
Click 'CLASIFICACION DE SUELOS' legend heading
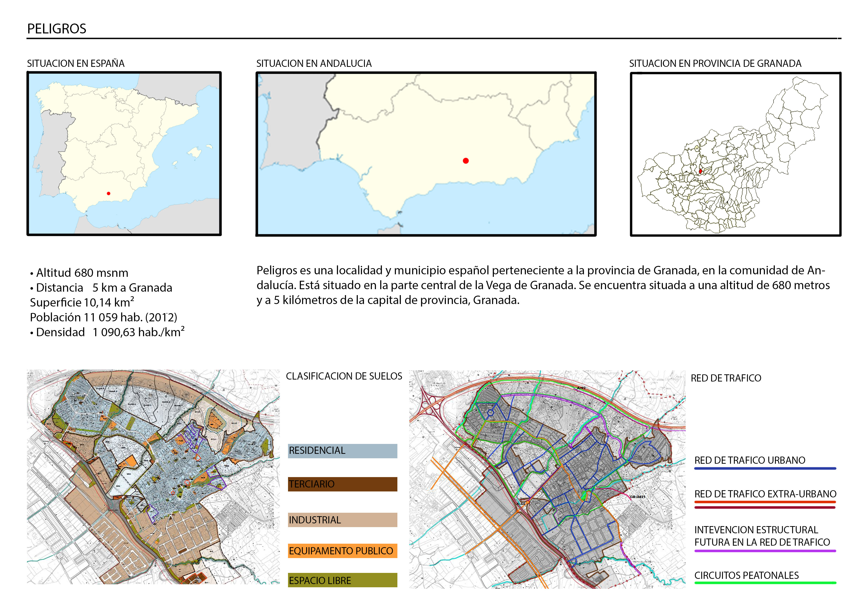pos(344,376)
